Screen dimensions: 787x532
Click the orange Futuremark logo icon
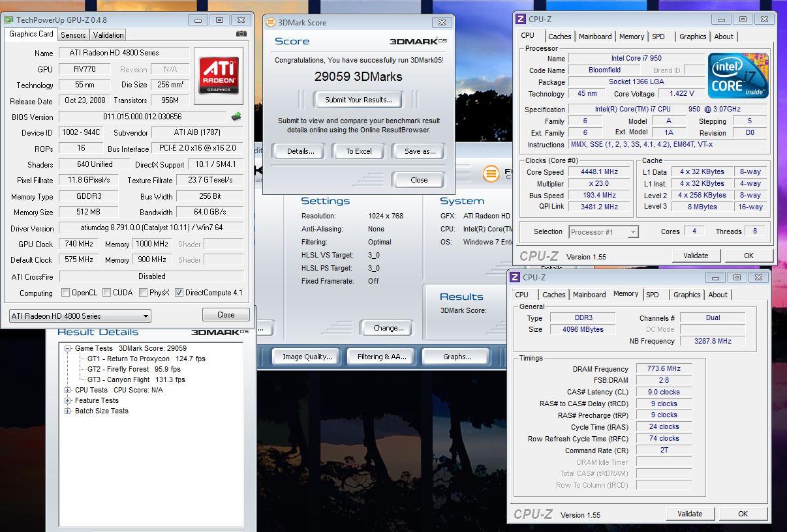(491, 173)
